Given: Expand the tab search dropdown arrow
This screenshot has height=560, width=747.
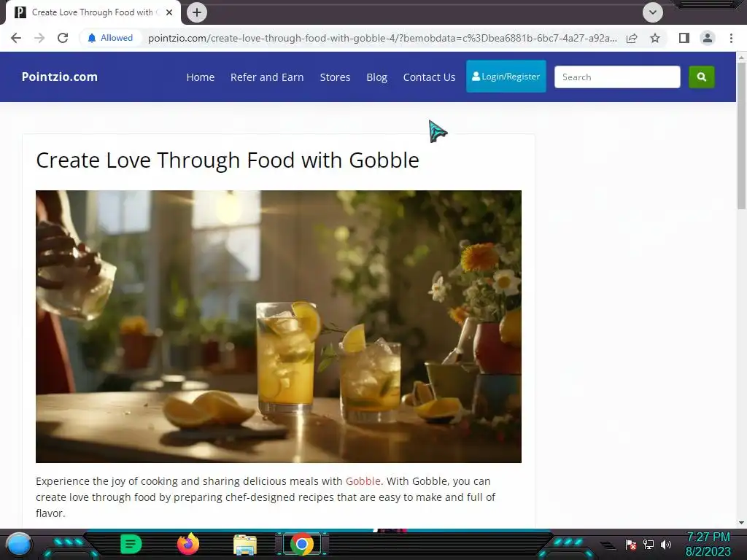Looking at the screenshot, I should pyautogui.click(x=653, y=12).
